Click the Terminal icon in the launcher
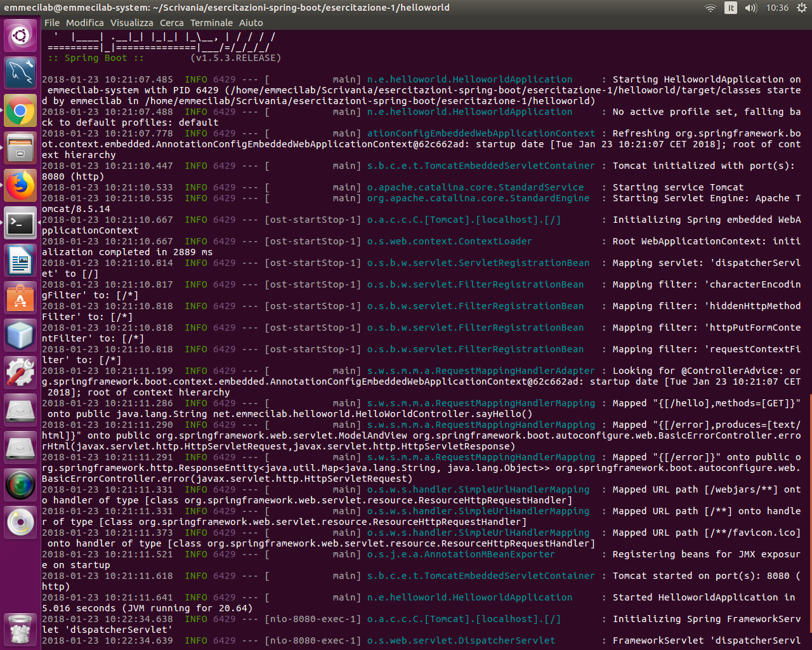812x650 pixels. click(20, 223)
